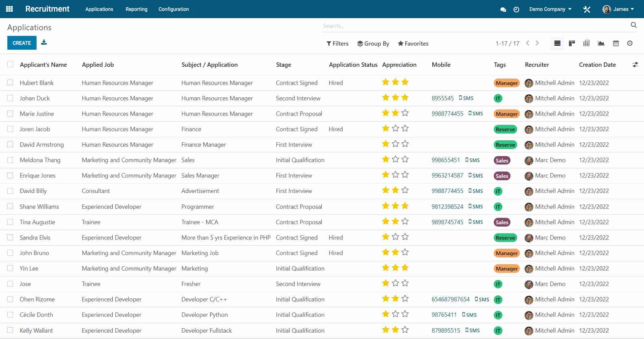Screen dimensions: 644x339
Task: Expand the Favorites dropdown
Action: click(x=413, y=44)
